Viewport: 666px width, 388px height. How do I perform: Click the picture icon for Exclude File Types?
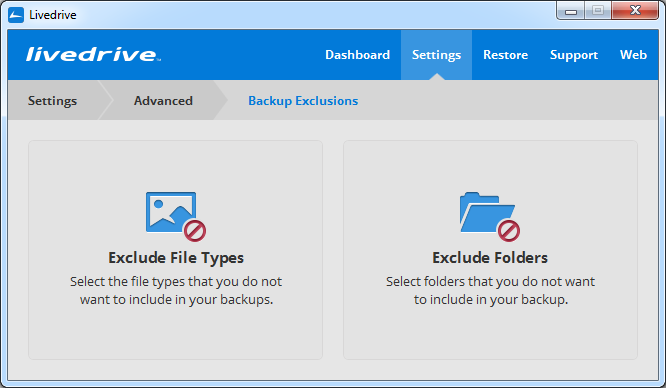(171, 212)
